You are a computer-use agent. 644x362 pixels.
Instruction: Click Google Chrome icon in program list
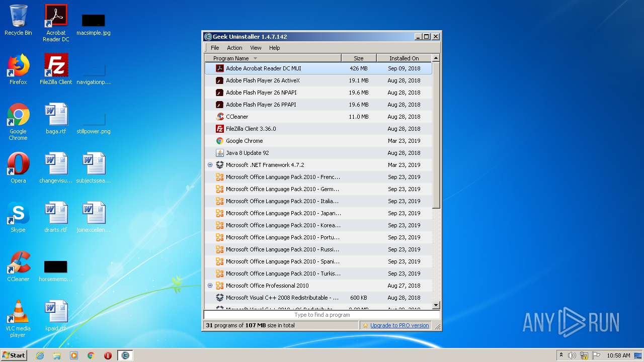(219, 141)
